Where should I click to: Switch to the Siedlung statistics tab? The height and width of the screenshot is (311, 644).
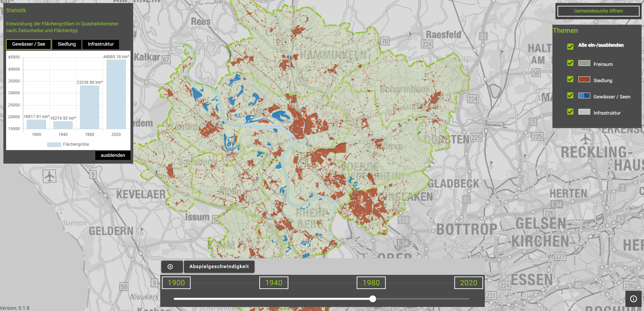pyautogui.click(x=67, y=44)
